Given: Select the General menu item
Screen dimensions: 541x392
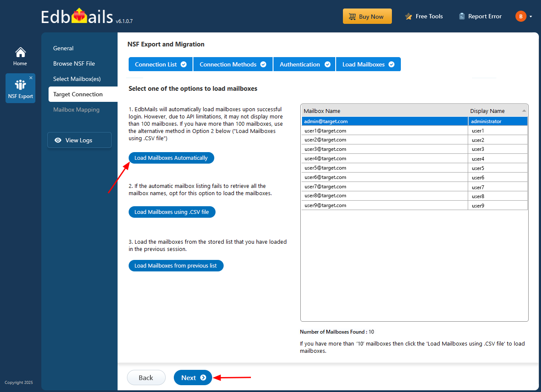Looking at the screenshot, I should coord(63,48).
